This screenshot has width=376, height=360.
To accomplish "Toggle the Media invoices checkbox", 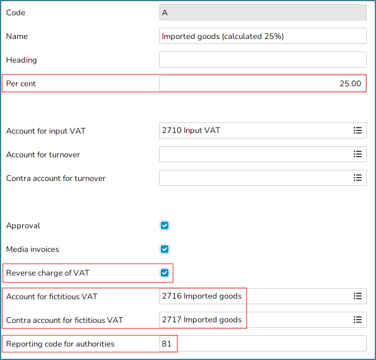I will tap(165, 249).
